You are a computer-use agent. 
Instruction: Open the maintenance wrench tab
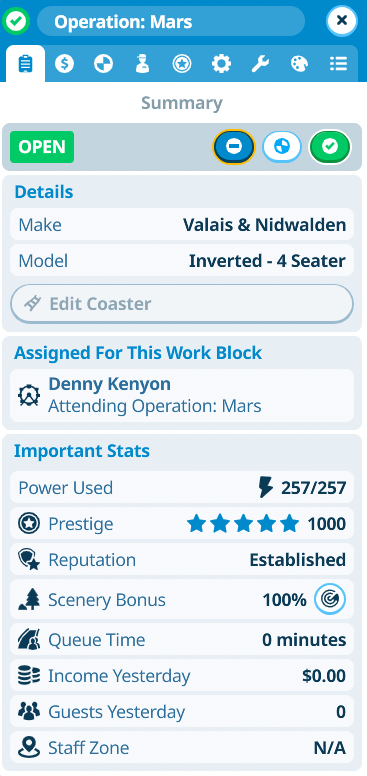tap(260, 64)
